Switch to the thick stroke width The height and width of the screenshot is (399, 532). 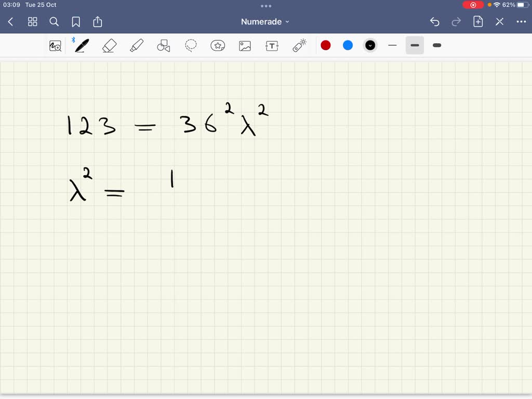click(x=437, y=45)
